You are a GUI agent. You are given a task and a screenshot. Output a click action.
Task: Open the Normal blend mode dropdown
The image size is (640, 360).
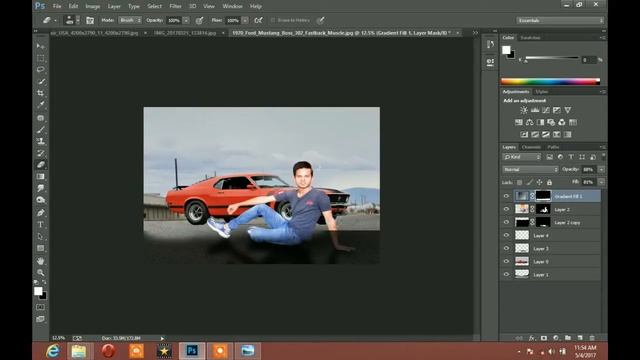pyautogui.click(x=530, y=169)
